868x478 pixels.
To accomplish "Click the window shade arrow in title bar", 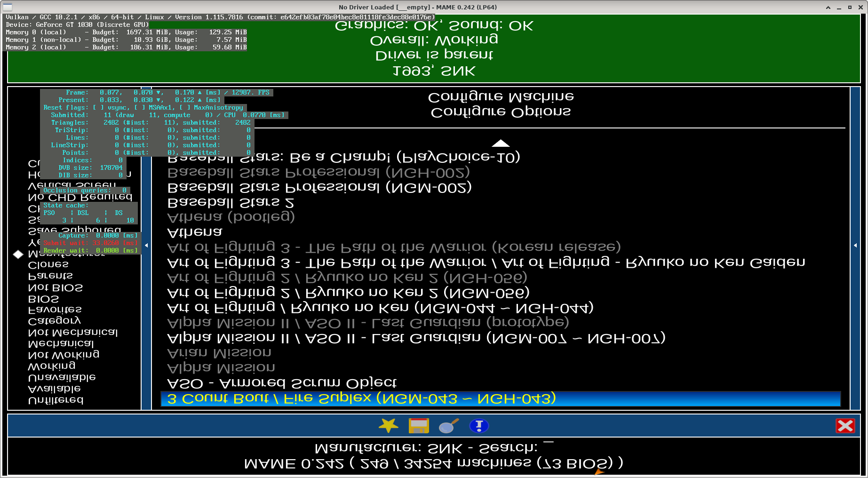I will tap(828, 7).
